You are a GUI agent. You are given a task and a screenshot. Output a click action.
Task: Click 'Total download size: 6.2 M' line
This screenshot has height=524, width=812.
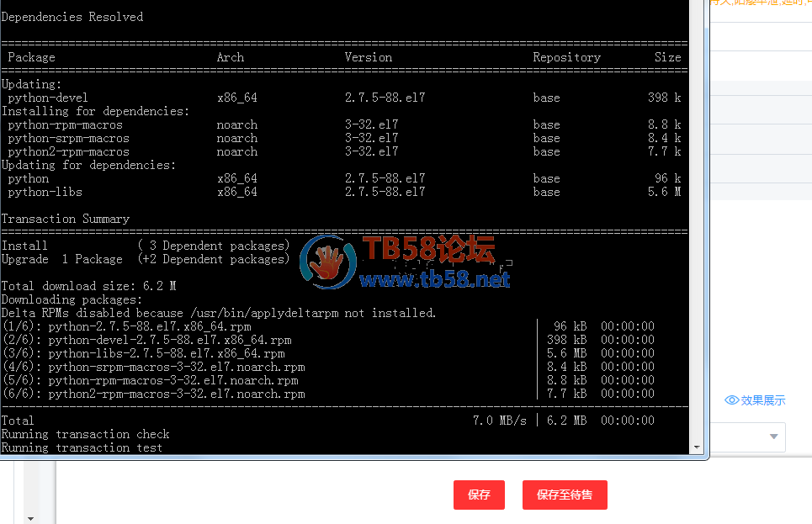coord(88,286)
